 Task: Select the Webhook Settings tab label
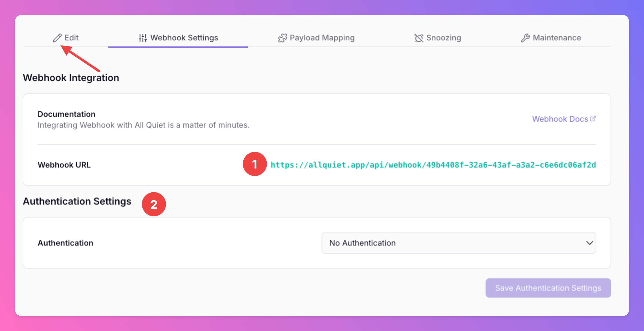tap(184, 38)
